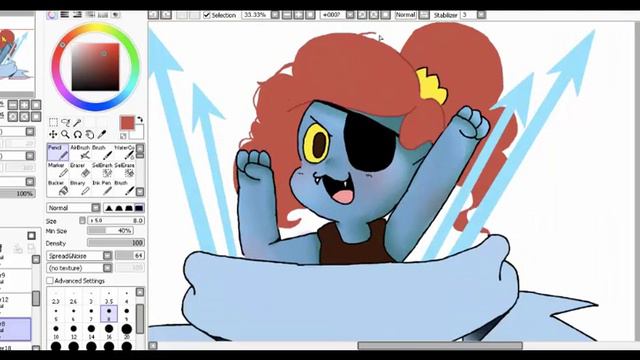Viewport: 640px width, 360px height.
Task: Select brush size 20 preset
Action: coord(127,331)
